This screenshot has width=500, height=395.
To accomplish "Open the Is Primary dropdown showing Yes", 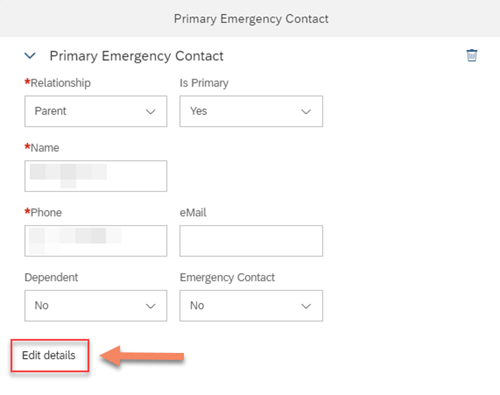I will click(251, 111).
